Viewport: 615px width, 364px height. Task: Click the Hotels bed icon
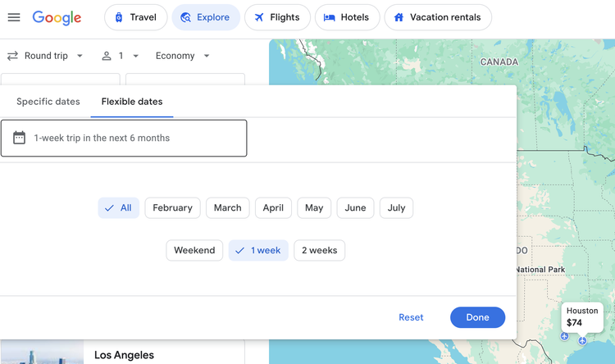pyautogui.click(x=329, y=17)
